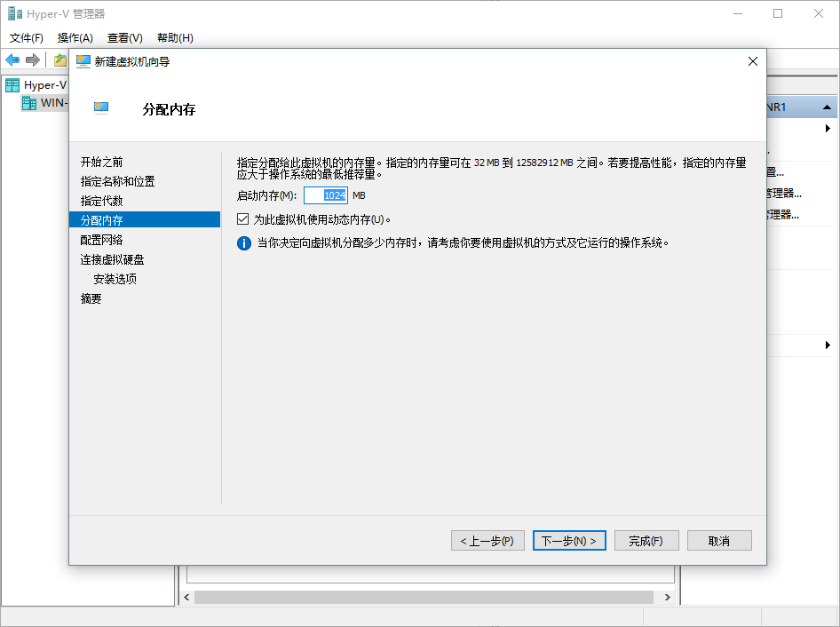Click the horizontal scrollbar thumb

pyautogui.click(x=424, y=597)
